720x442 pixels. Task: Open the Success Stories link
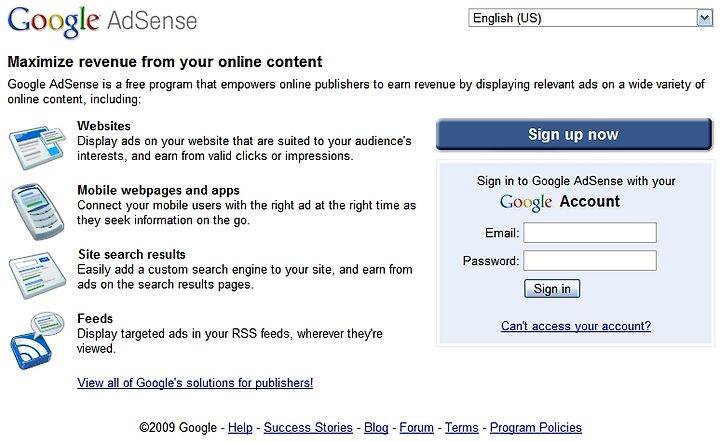click(308, 428)
